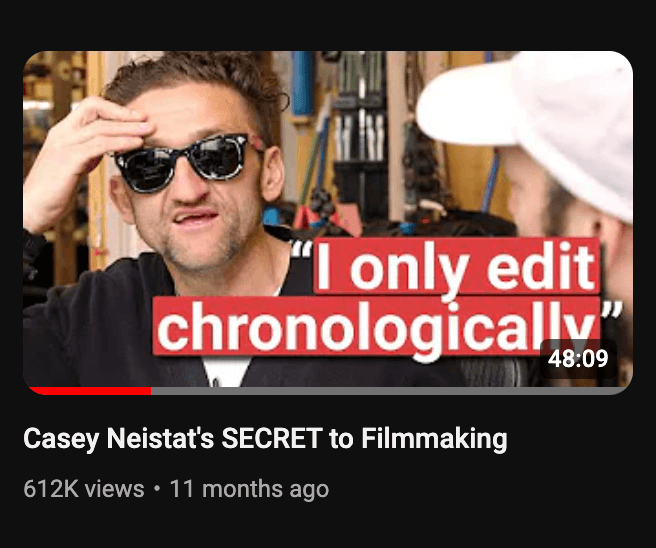Click the word "SECRET" in the video title

tap(272, 438)
